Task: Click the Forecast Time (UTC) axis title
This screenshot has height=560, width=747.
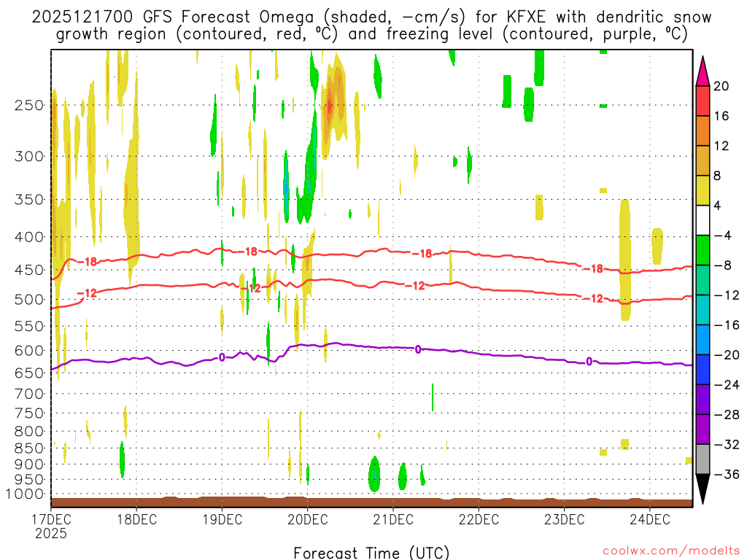Action: tap(371, 553)
